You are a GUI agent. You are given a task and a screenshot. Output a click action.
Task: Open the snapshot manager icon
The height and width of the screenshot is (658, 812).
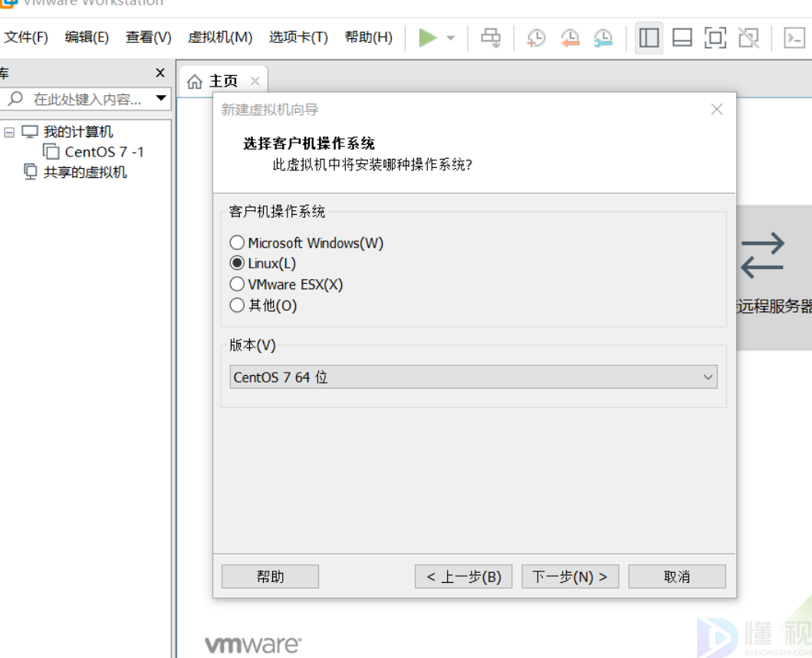[603, 38]
